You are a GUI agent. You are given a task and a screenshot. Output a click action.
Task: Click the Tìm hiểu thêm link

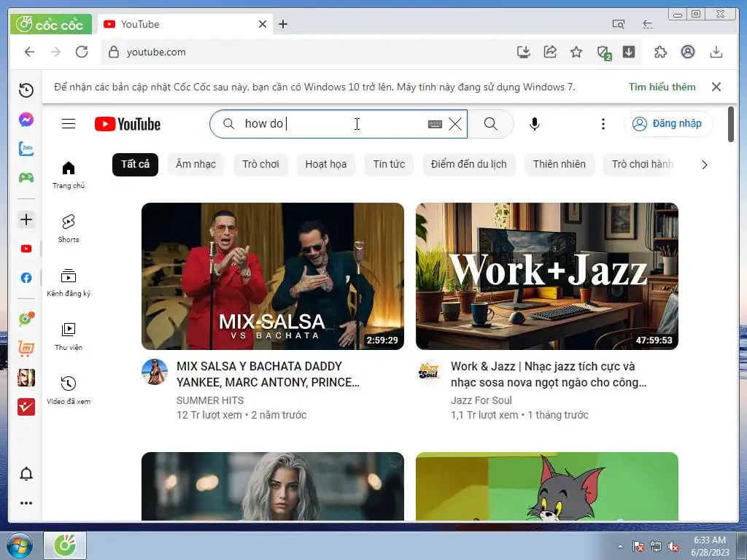(662, 87)
